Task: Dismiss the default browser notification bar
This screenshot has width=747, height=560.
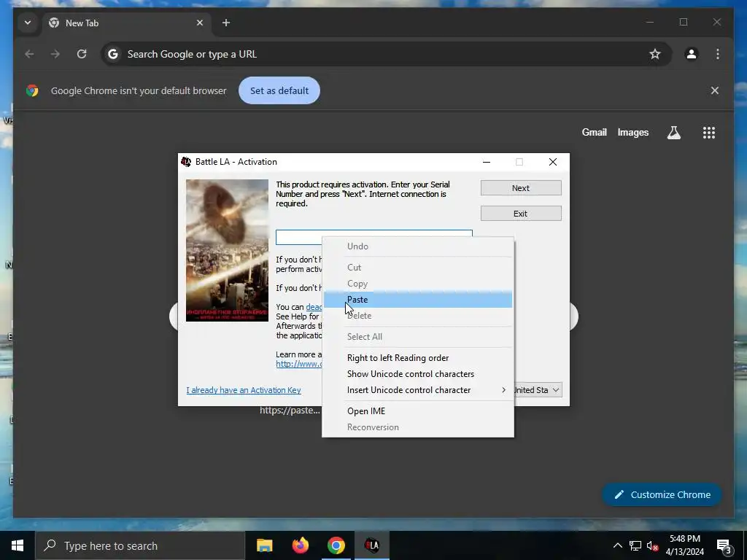Action: tap(715, 90)
